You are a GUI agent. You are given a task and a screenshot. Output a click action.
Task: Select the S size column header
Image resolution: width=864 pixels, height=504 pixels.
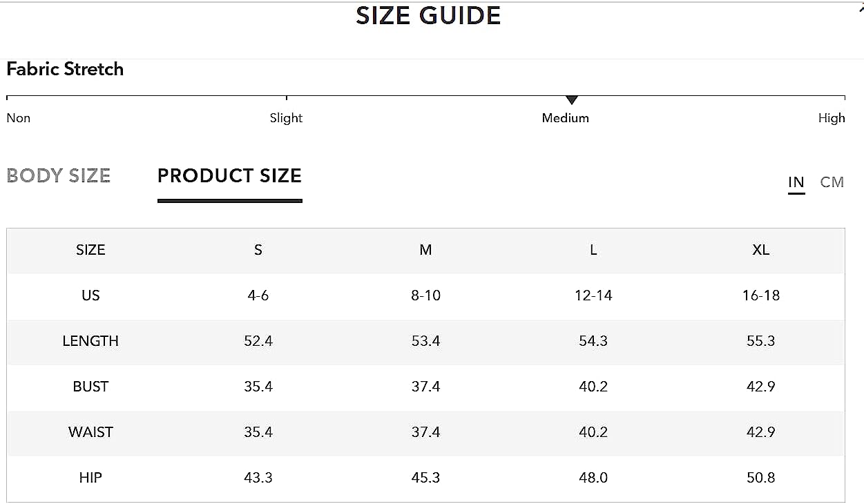(258, 250)
